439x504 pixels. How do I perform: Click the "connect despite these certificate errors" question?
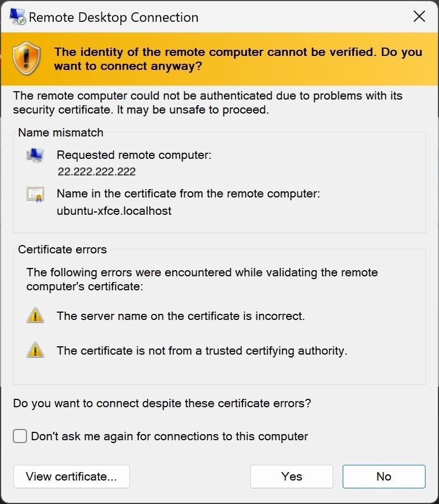[162, 403]
